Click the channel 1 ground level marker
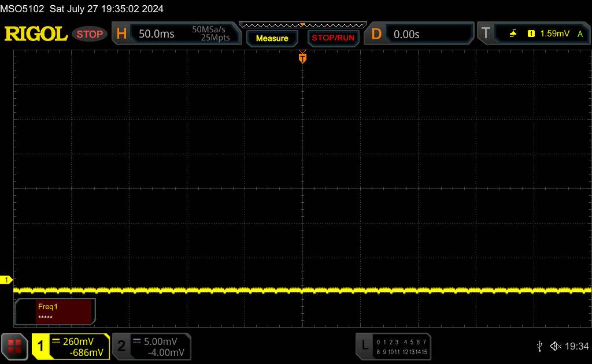This screenshot has width=592, height=364. tap(6, 280)
